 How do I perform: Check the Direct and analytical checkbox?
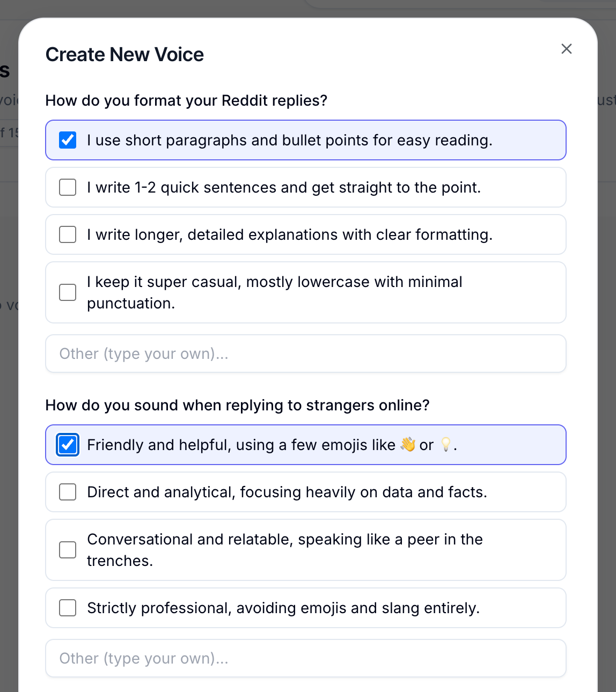[68, 492]
